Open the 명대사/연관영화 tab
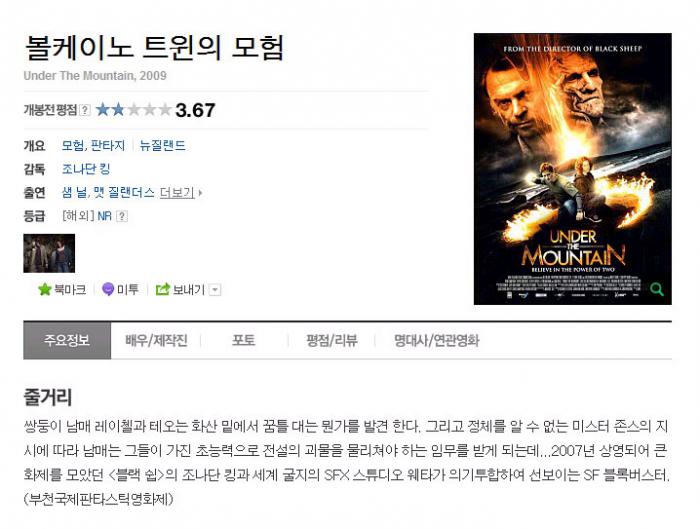This screenshot has width=700, height=529. tap(436, 341)
